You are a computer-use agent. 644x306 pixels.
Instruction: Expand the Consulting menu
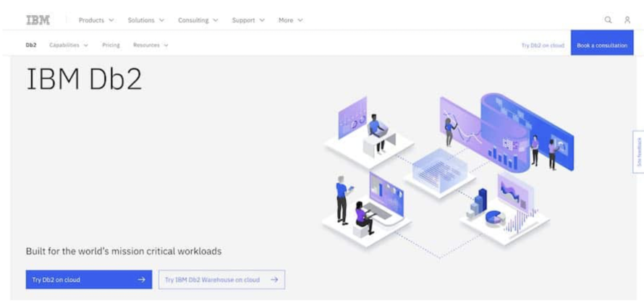198,20
